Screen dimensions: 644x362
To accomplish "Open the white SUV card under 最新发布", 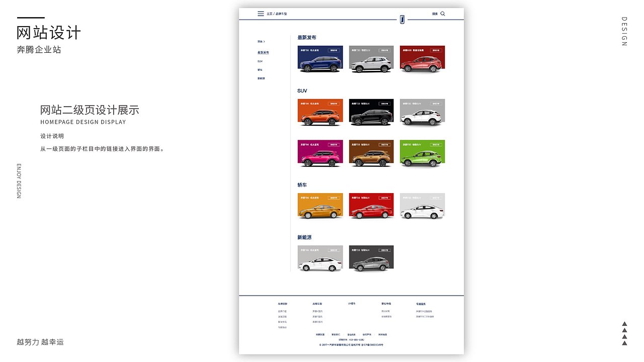I will tap(371, 60).
